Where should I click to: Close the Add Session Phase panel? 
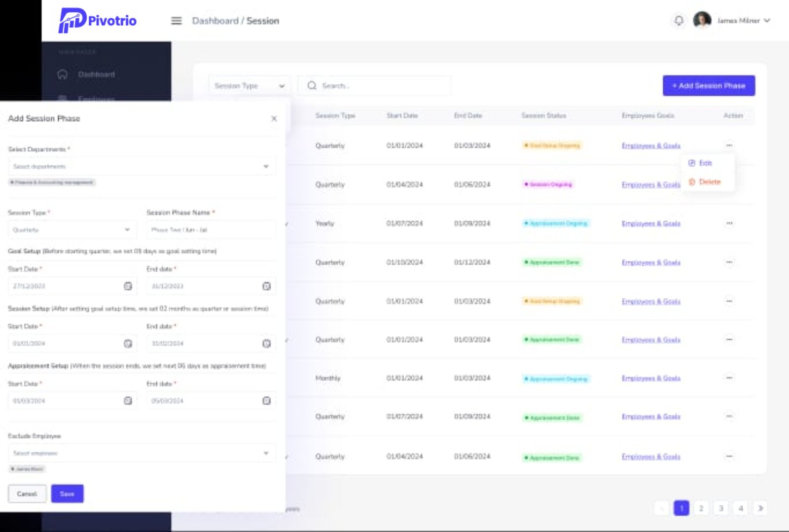click(274, 119)
